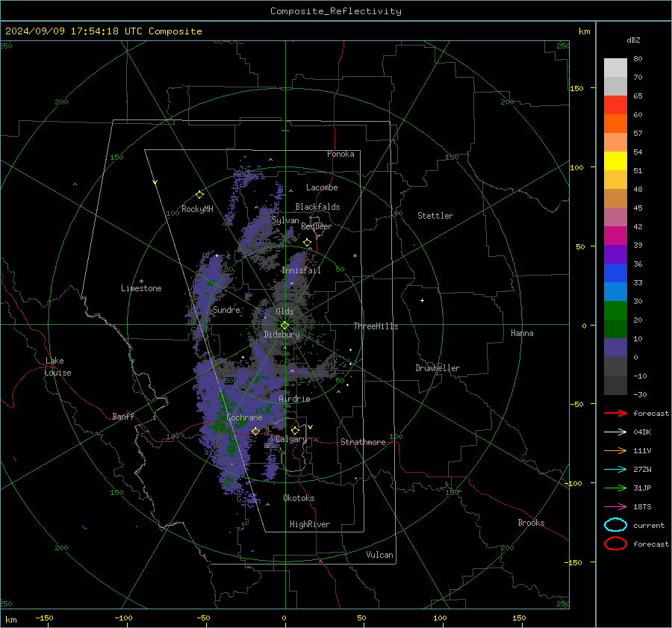Click the magenta 18TS arrow icon
672x628 pixels.
pos(615,507)
